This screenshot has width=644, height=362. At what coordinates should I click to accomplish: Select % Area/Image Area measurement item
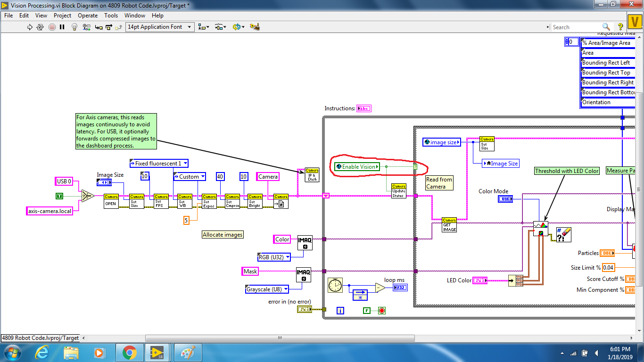[x=608, y=43]
